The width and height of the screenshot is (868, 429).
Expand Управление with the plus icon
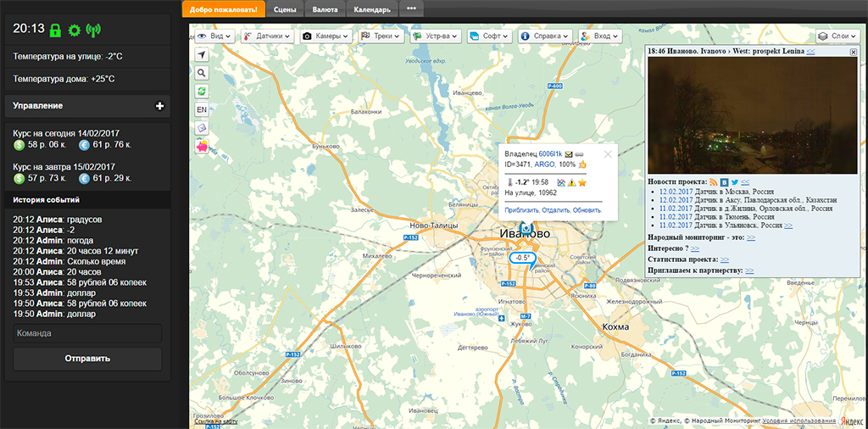pos(160,106)
